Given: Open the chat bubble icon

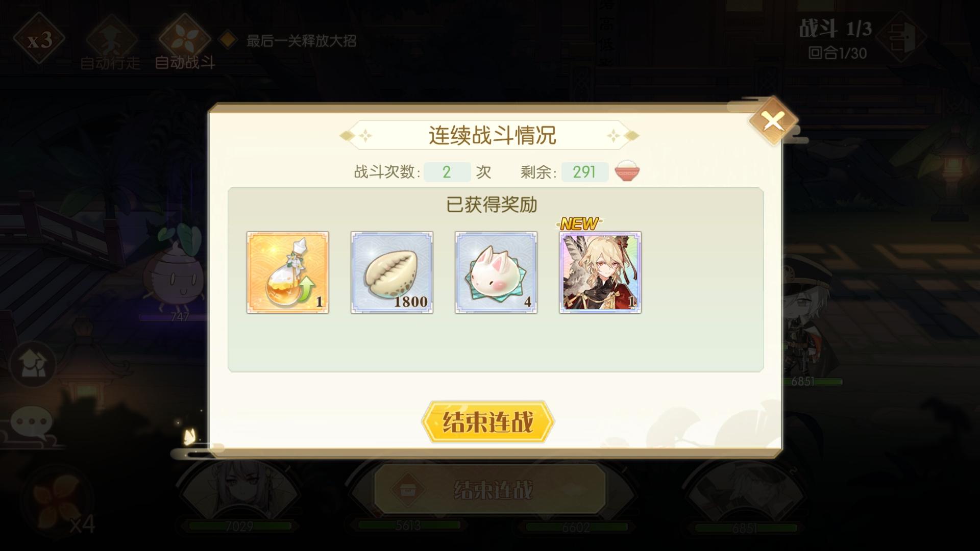Looking at the screenshot, I should [x=32, y=423].
